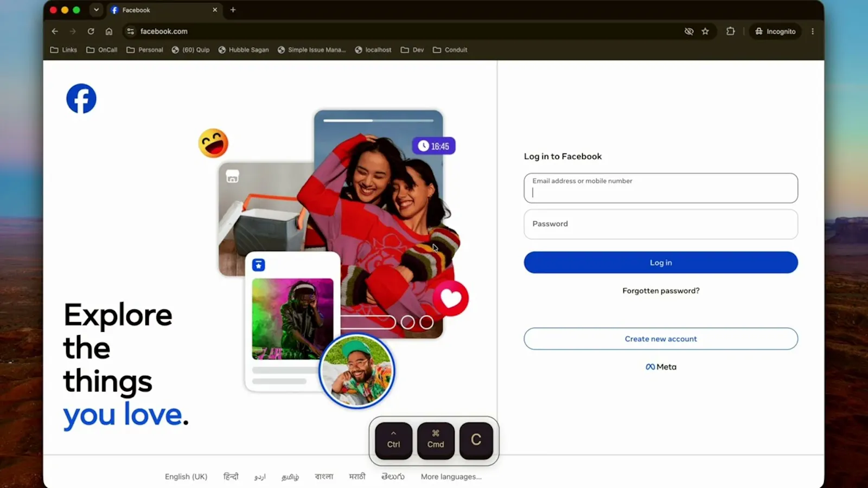Close the window with the red button

pos(53,10)
